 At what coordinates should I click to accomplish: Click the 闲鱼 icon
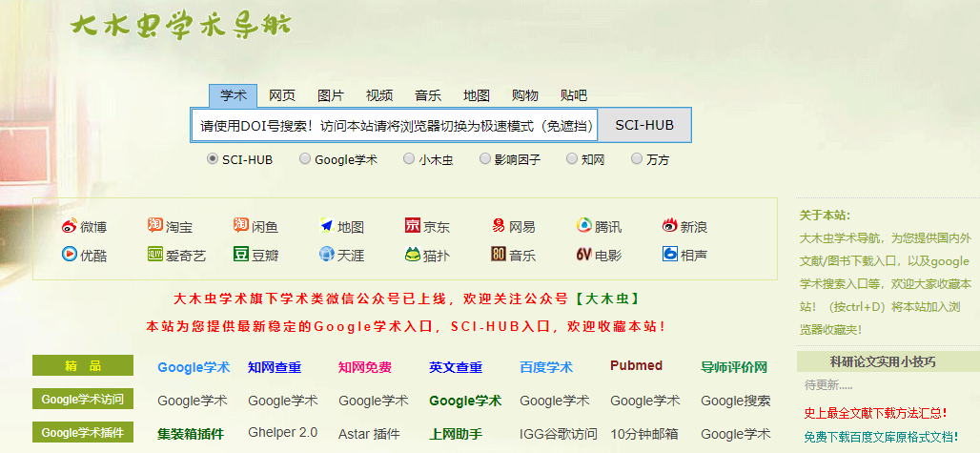(241, 225)
